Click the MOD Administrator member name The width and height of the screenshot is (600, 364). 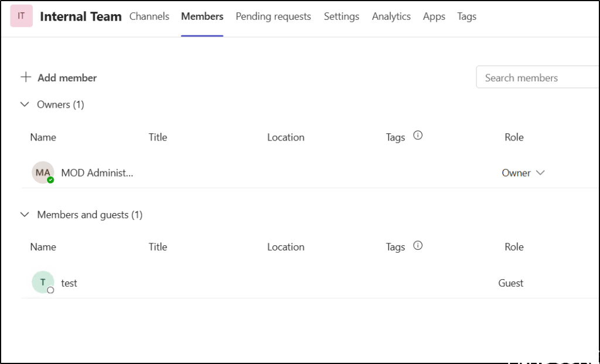pos(97,173)
